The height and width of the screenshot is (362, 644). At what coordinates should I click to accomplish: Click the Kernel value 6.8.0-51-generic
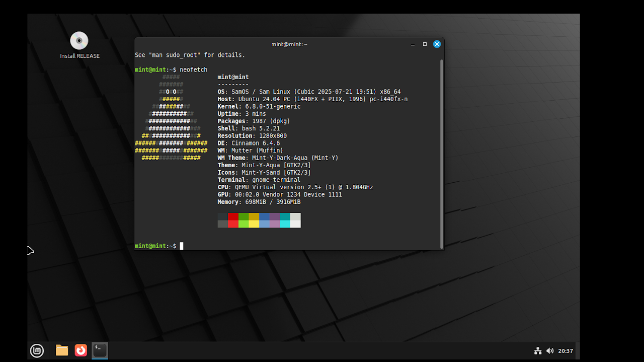(x=273, y=106)
